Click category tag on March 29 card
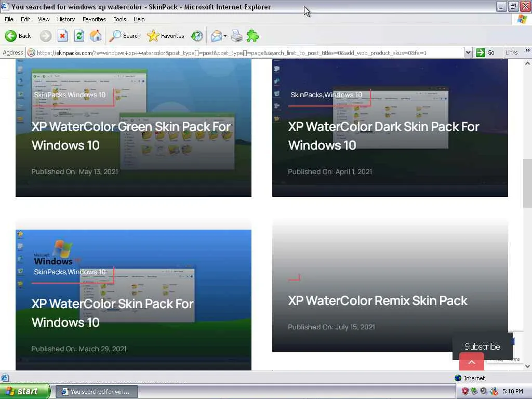532x399 pixels. (x=70, y=272)
